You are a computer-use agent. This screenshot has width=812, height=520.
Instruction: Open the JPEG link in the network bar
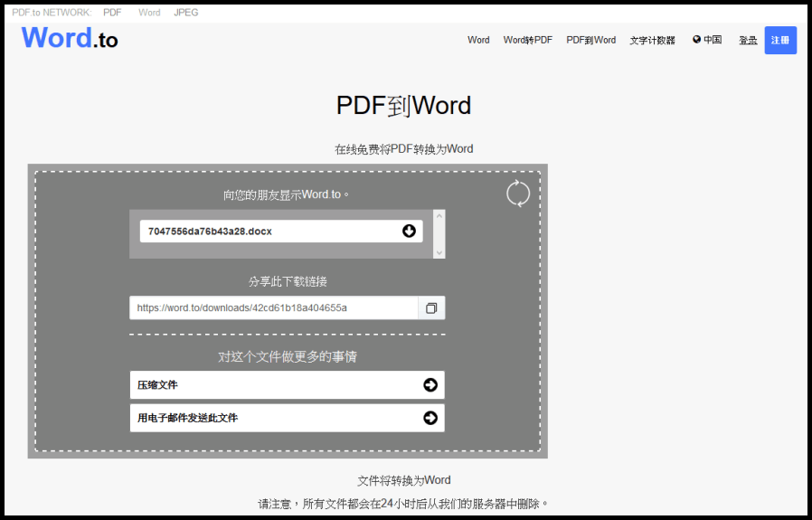tap(186, 13)
